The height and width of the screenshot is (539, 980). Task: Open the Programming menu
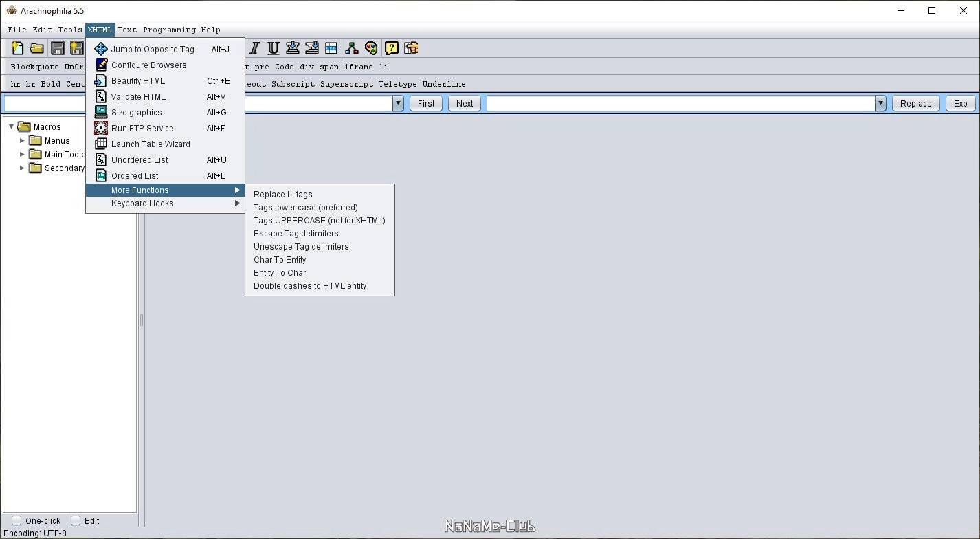coord(169,30)
